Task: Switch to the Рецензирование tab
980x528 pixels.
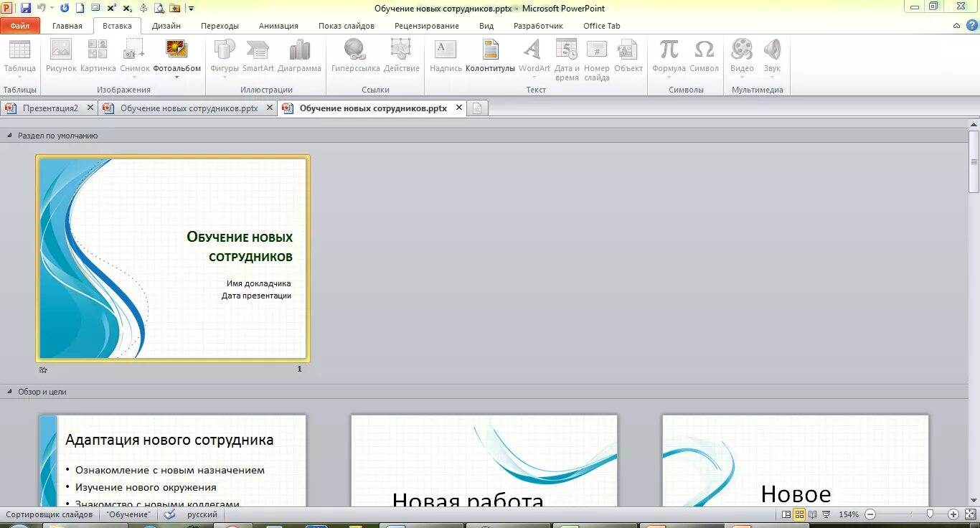Action: (427, 26)
